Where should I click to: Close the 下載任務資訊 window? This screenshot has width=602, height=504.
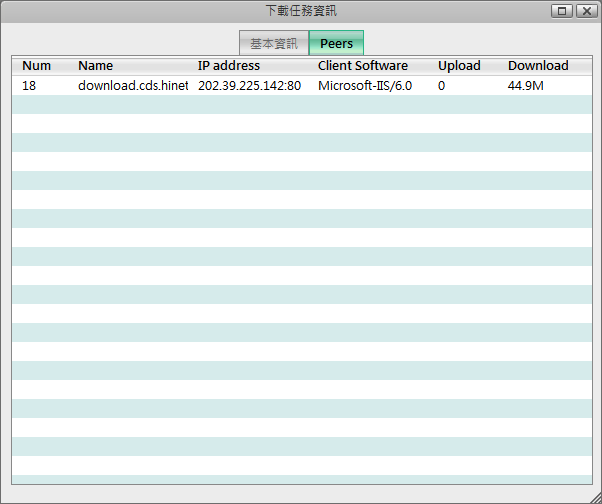586,11
